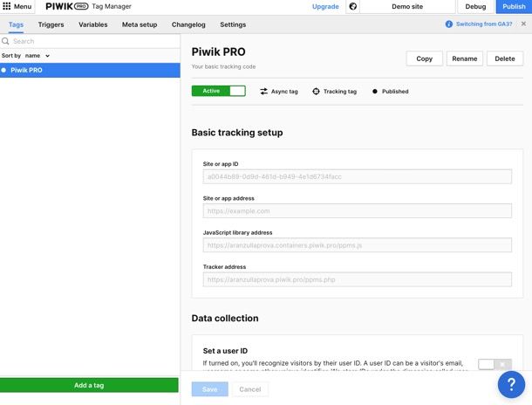Click the Tracker address field
Image resolution: width=532 pixels, height=405 pixels.
tap(358, 279)
